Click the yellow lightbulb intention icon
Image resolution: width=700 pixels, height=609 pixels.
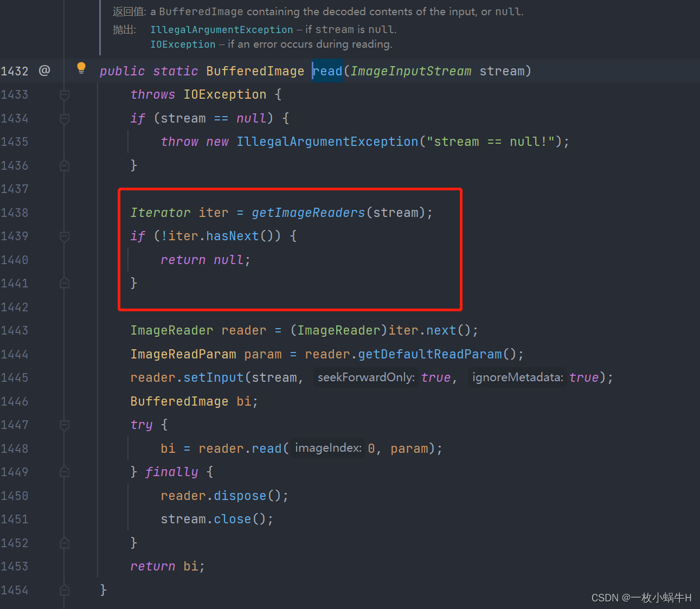(x=81, y=68)
